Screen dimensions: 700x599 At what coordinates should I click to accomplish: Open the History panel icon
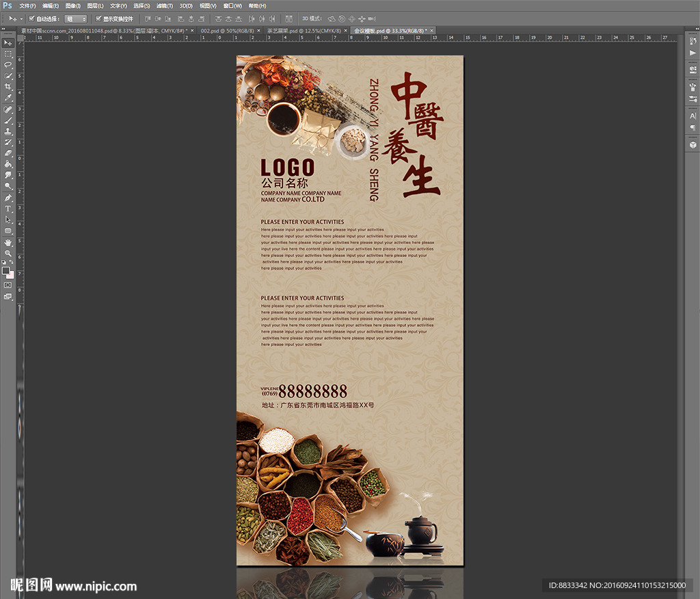[693, 41]
